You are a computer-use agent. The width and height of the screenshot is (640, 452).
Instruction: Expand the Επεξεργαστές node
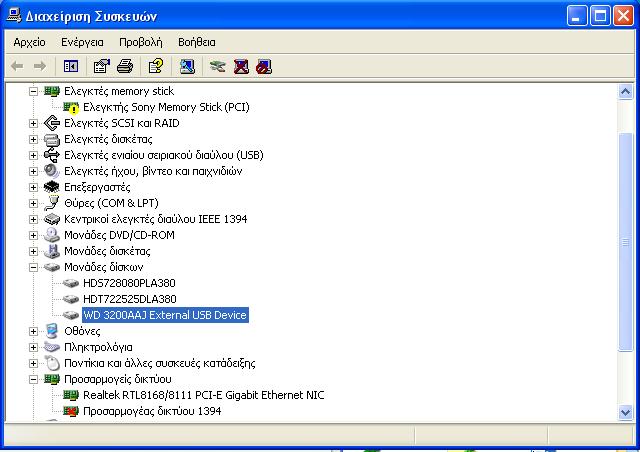click(x=33, y=187)
